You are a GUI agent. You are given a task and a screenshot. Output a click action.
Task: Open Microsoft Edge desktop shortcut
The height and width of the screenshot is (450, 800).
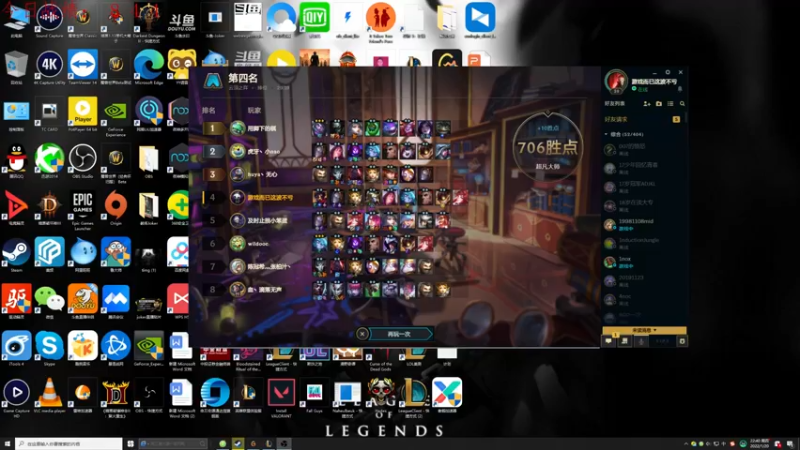148,67
